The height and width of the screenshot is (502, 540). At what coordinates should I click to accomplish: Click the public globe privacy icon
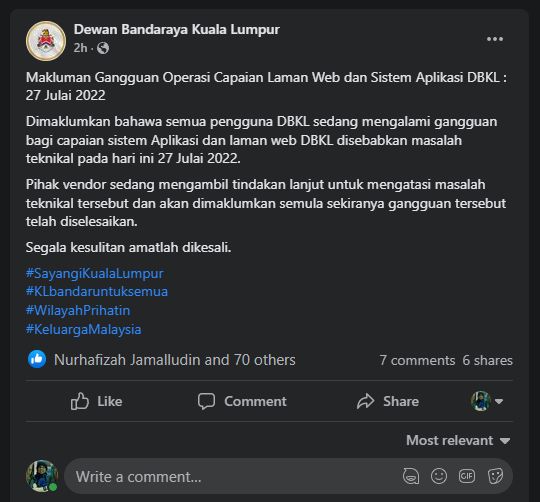click(x=103, y=48)
